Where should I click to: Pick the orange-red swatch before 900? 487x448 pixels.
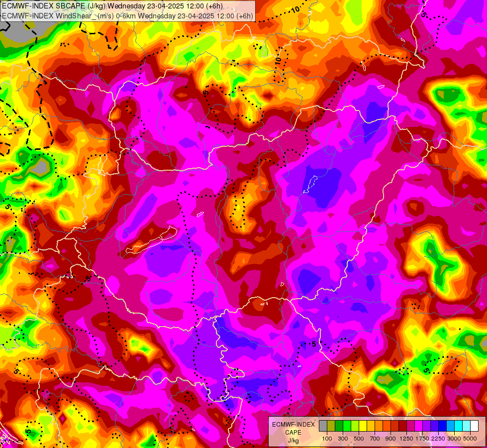click(387, 426)
